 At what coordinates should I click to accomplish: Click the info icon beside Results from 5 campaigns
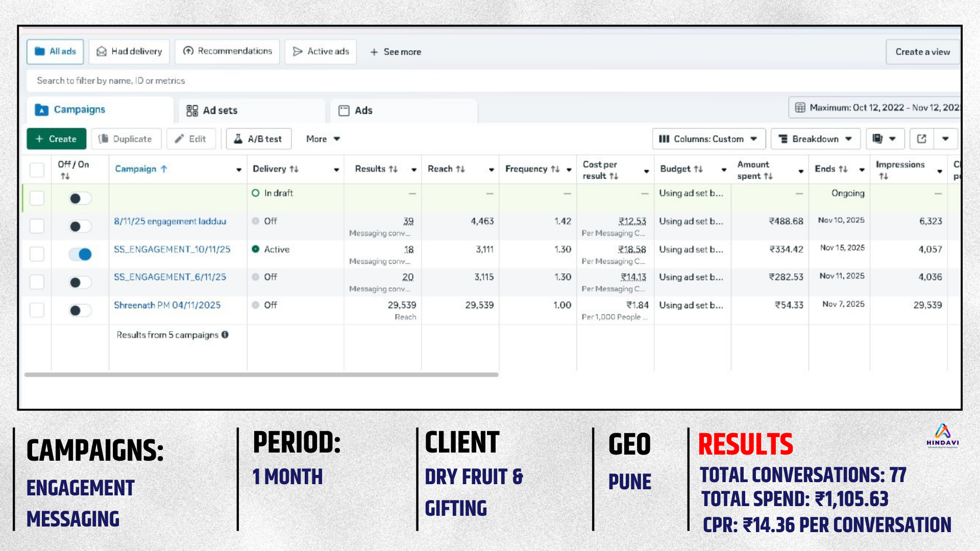[x=225, y=335]
